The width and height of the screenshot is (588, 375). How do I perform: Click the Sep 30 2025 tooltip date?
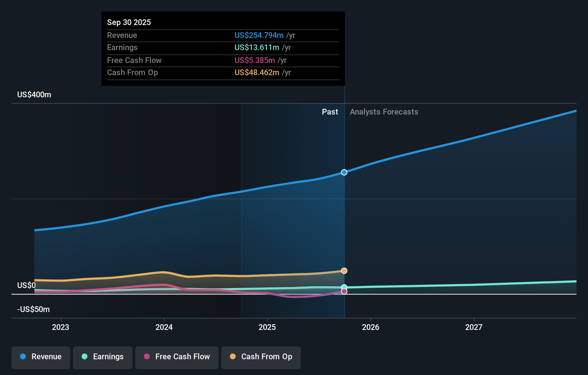[x=129, y=22]
